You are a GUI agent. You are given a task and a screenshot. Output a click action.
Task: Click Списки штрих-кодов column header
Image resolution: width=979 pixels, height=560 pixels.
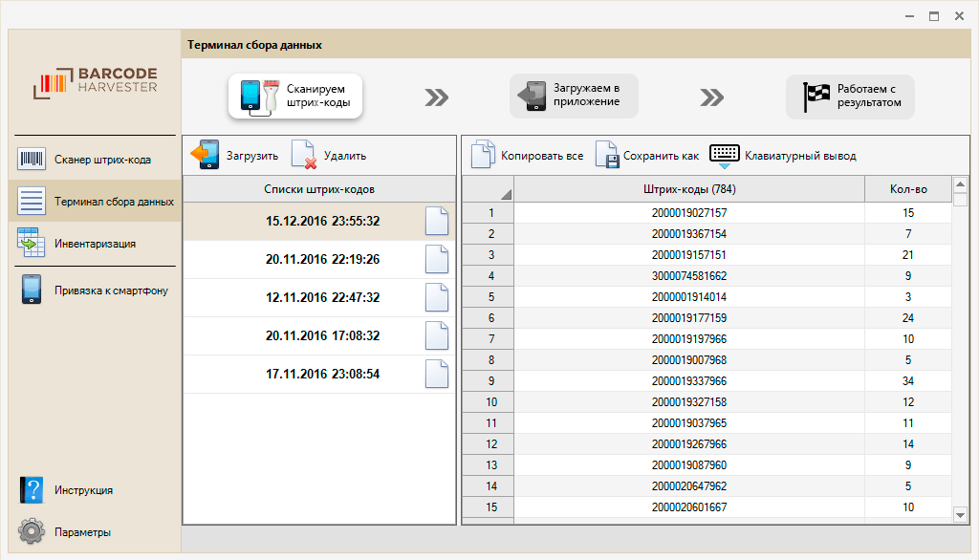[319, 188]
